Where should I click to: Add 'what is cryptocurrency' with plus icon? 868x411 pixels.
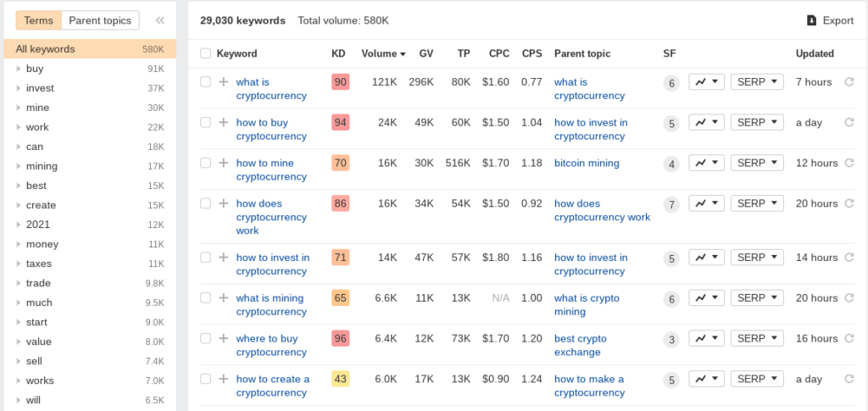[x=223, y=82]
